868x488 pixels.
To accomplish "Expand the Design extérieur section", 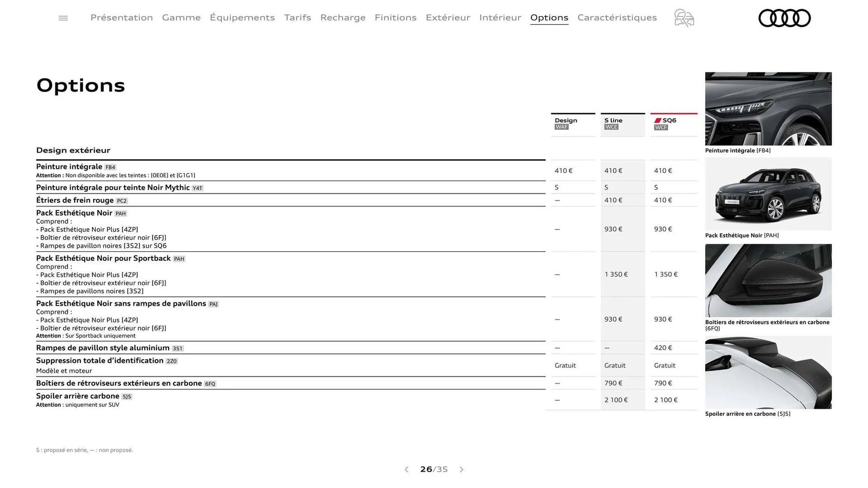I will click(x=73, y=150).
